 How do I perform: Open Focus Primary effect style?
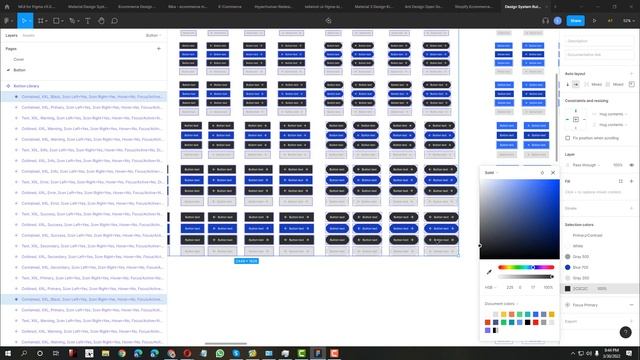pyautogui.click(x=585, y=305)
